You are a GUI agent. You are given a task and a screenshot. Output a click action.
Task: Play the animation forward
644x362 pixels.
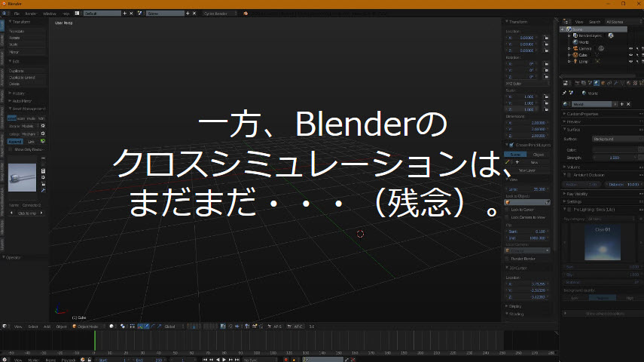(x=224, y=360)
